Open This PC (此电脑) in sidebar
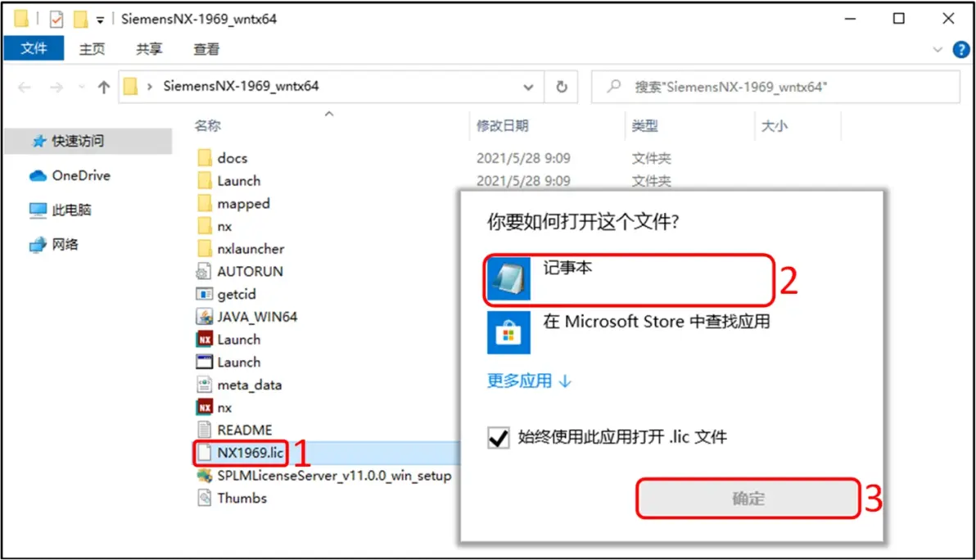 pos(61,210)
